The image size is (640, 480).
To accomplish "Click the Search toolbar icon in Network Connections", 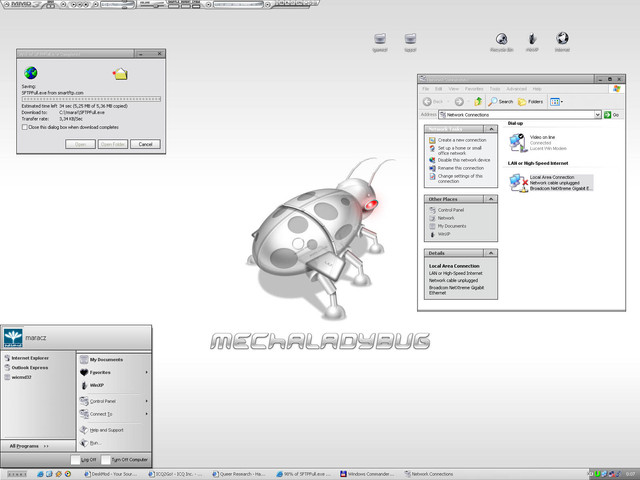I will 500,101.
